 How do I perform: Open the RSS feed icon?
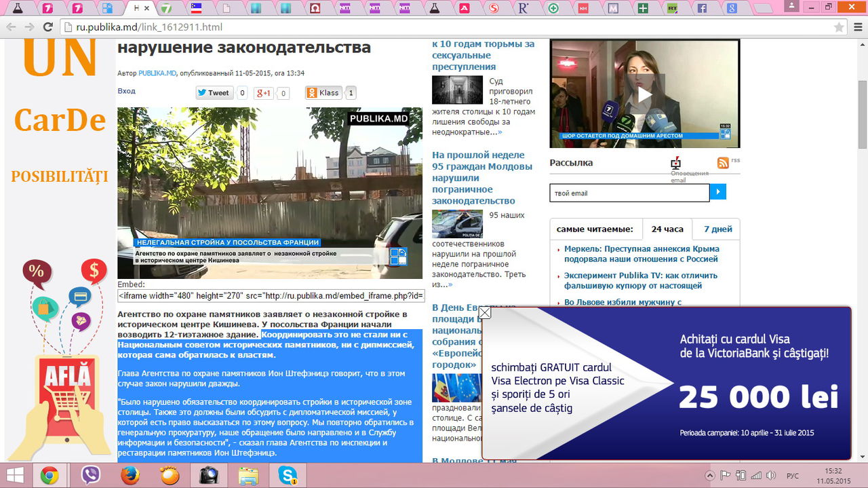pyautogui.click(x=723, y=162)
